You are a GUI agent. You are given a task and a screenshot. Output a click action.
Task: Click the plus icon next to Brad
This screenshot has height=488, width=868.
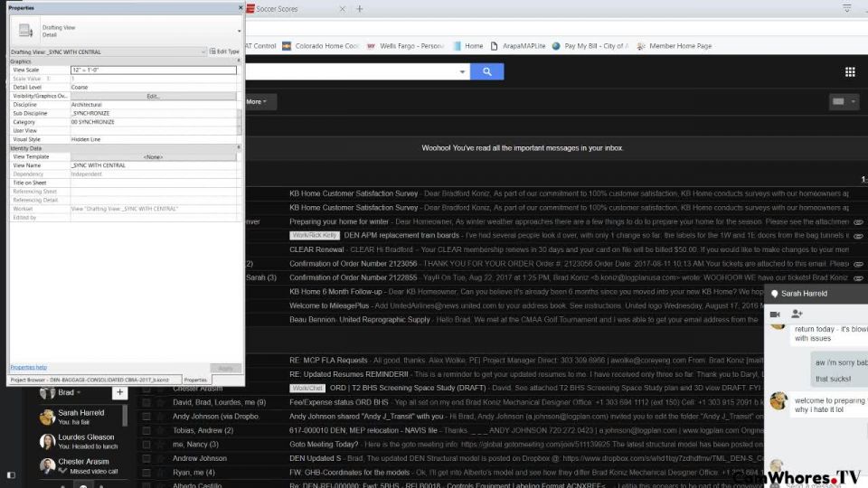[118, 393]
